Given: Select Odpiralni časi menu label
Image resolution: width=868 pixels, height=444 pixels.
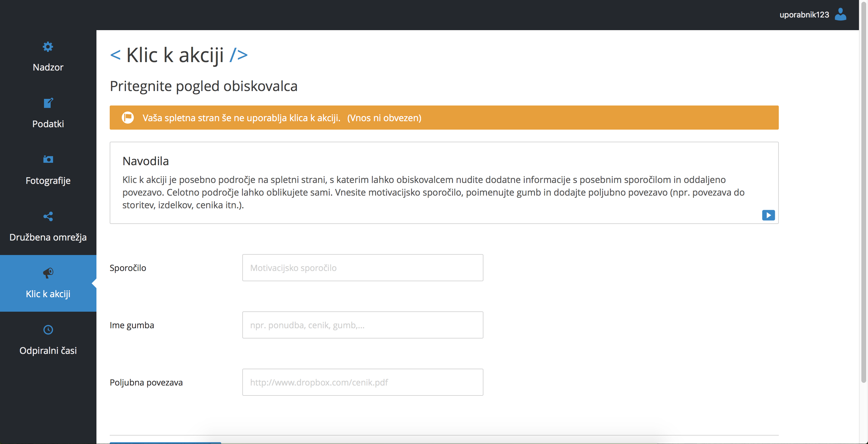Looking at the screenshot, I should point(48,350).
